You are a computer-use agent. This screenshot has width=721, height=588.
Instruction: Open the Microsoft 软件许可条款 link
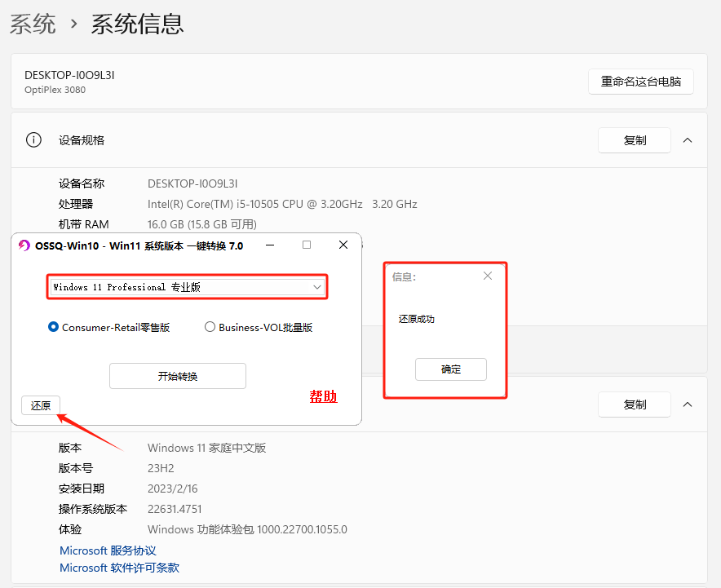(118, 568)
